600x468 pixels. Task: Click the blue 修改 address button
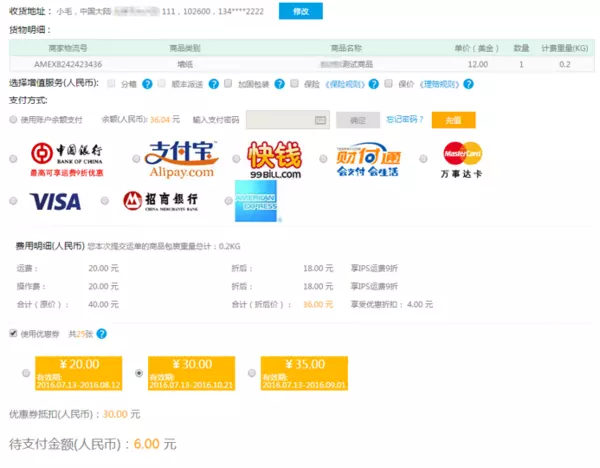click(x=300, y=11)
